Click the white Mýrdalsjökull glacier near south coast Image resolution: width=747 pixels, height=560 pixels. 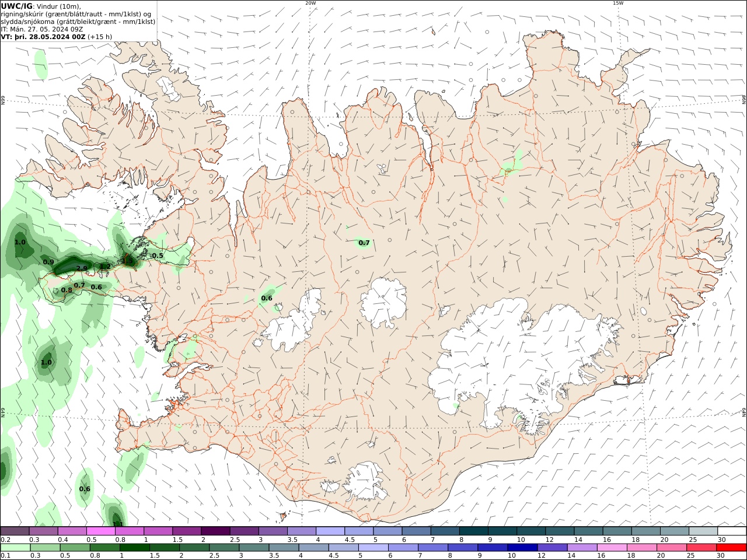click(364, 481)
